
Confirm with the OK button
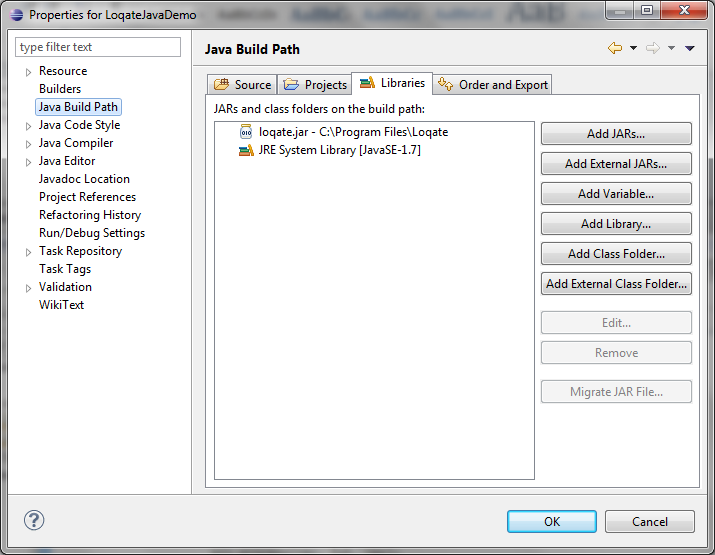pos(552,521)
